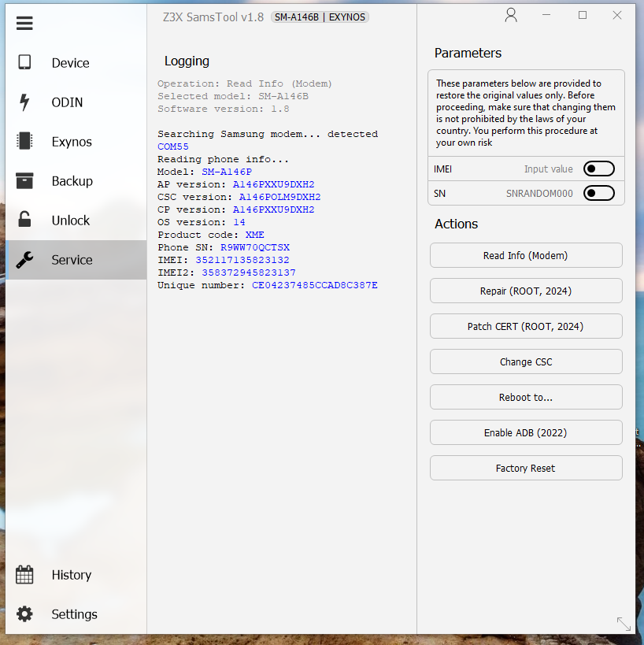Click the Unlock padlock icon
The image size is (644, 645).
[24, 220]
